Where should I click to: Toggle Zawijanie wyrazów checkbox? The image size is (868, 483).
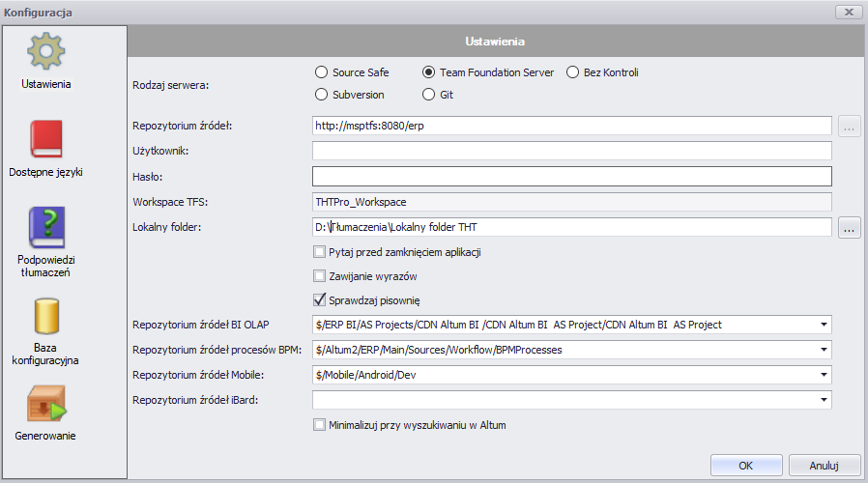coord(319,276)
